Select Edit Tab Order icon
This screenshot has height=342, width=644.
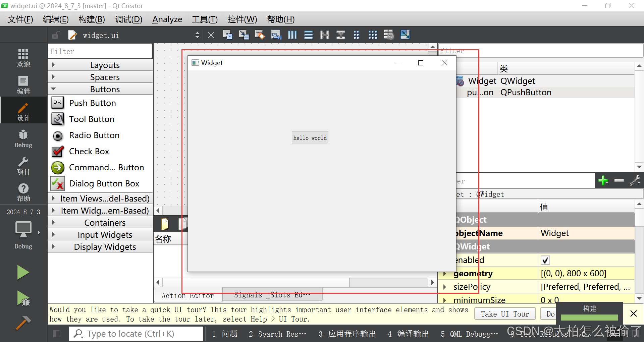pyautogui.click(x=276, y=35)
